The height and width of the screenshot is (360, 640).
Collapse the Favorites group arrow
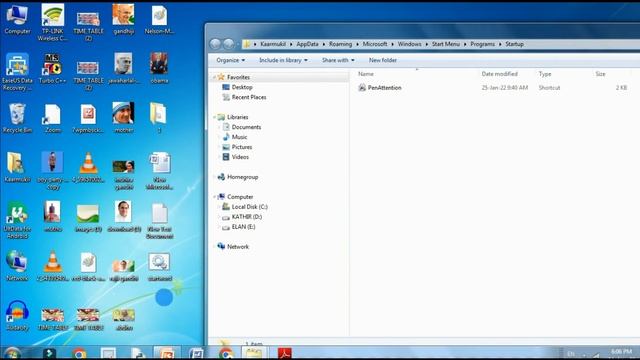coord(214,77)
